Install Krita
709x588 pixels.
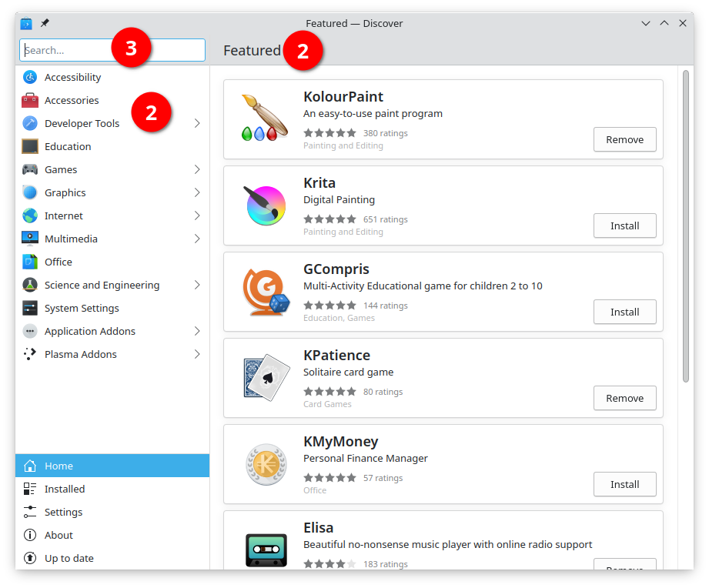click(624, 226)
